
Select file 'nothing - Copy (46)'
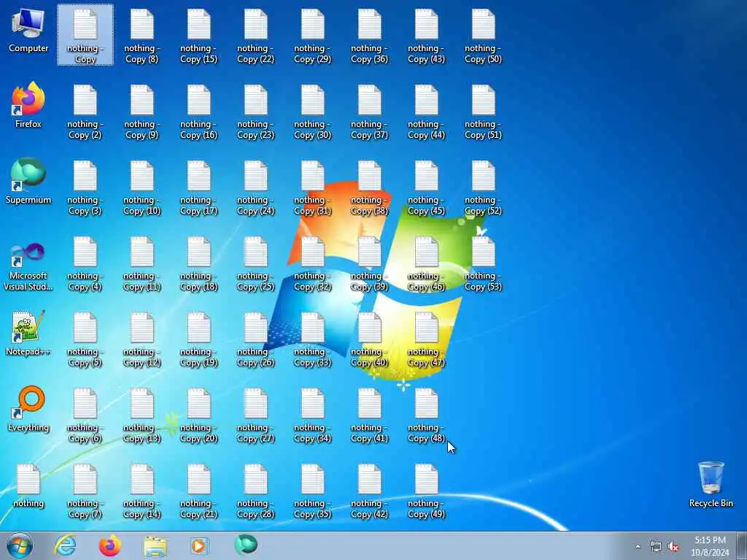pos(426,264)
